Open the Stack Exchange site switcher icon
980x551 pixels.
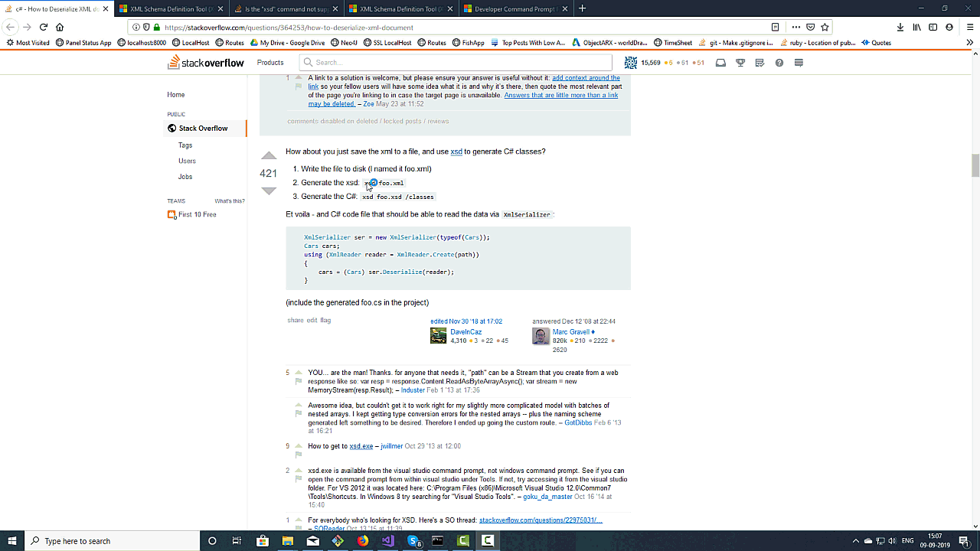point(799,63)
